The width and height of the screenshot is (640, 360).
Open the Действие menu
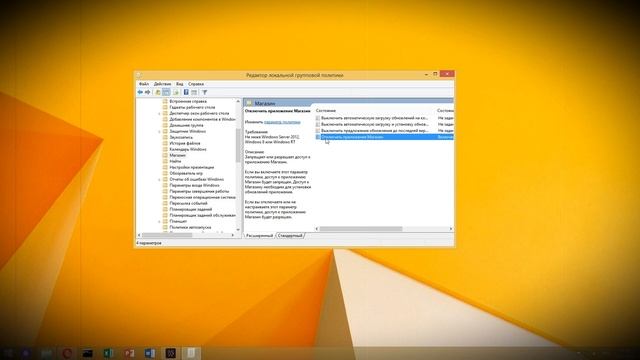(x=162, y=84)
